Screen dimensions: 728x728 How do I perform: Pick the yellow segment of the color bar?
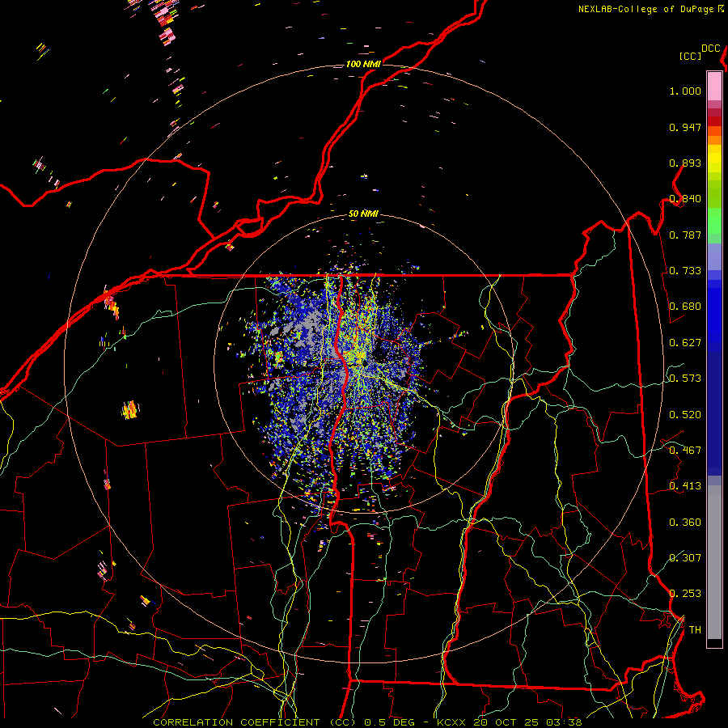[714, 159]
